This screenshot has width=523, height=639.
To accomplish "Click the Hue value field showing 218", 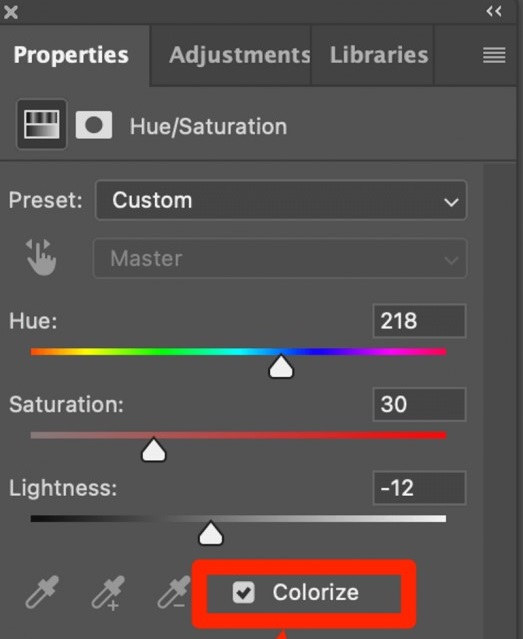I will pyautogui.click(x=419, y=321).
